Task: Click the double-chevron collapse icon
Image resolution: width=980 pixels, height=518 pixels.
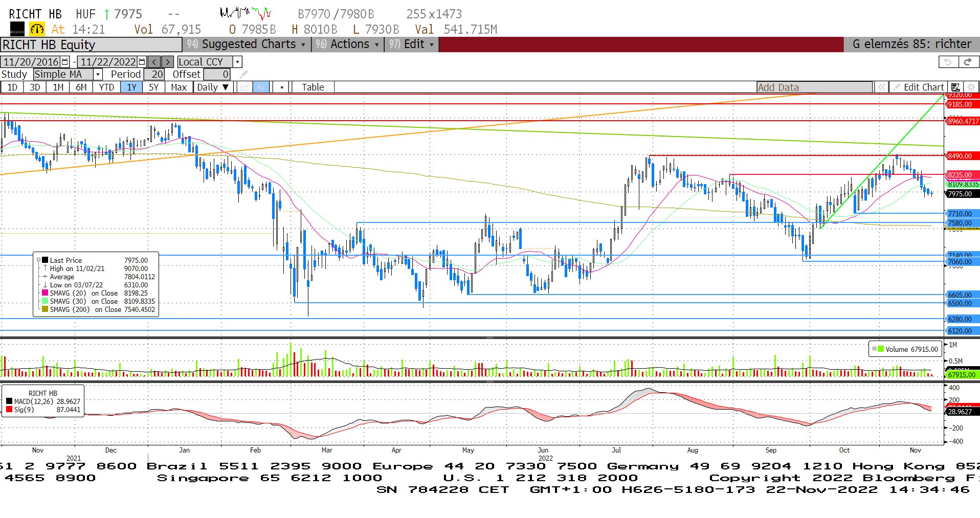Action: [881, 87]
